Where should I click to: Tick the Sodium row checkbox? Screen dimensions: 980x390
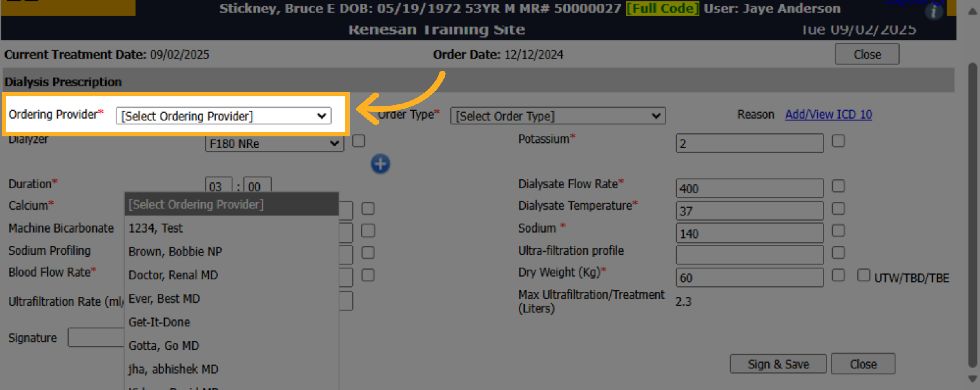(838, 230)
